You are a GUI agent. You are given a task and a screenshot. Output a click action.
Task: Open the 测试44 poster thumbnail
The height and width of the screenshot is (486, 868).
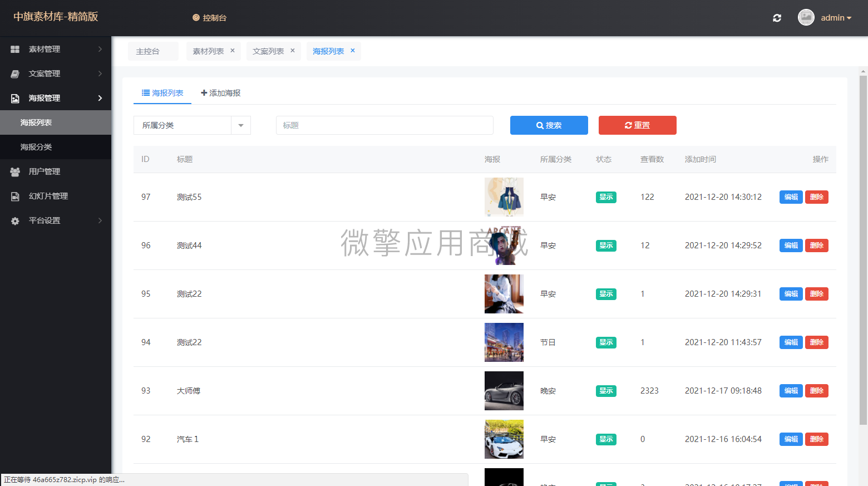(x=504, y=246)
